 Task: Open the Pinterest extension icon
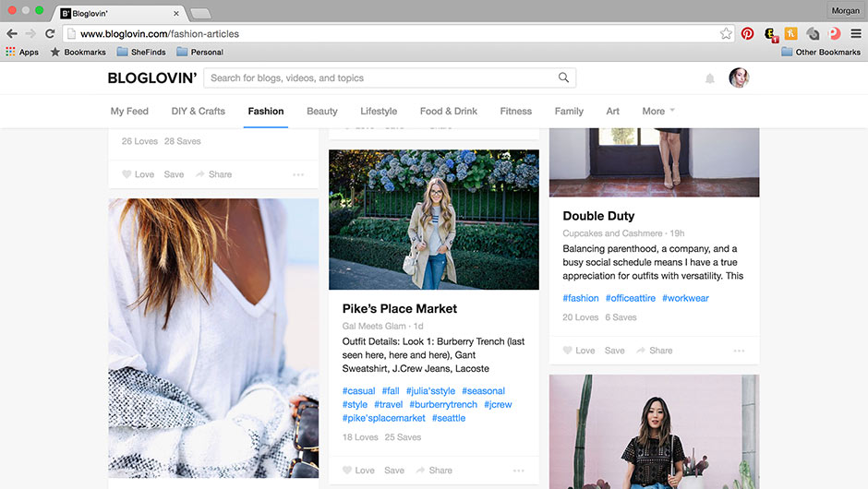(747, 34)
